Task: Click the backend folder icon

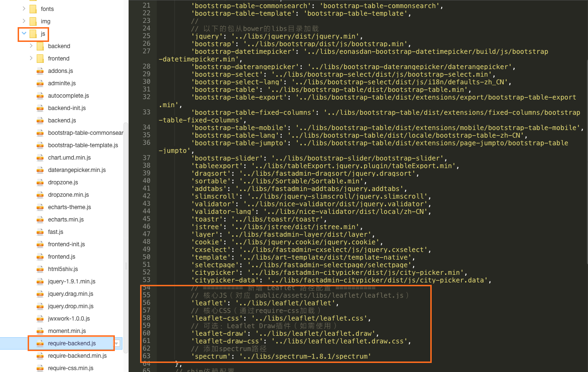Action: click(40, 46)
